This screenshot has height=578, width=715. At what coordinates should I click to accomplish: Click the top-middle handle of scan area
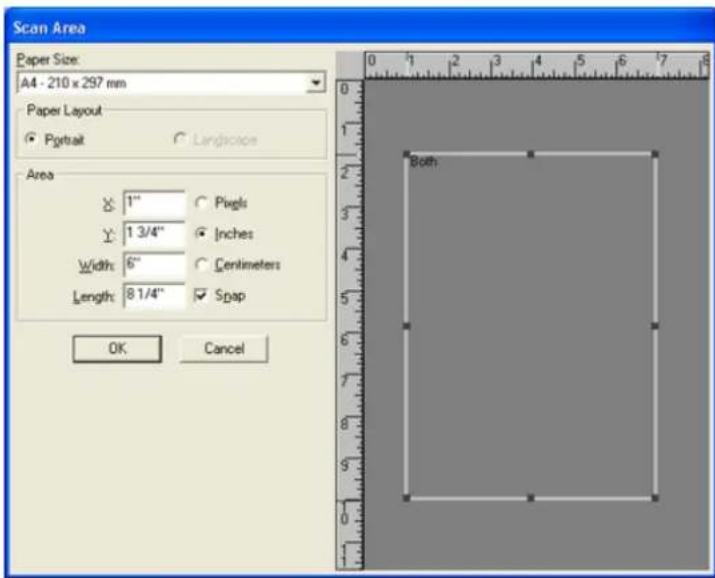click(531, 155)
